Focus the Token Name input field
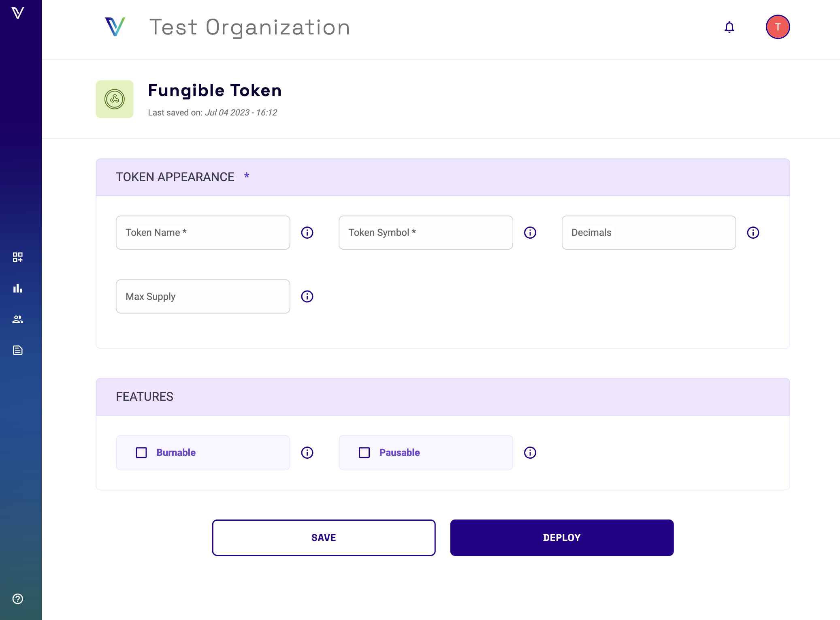Screen dimensions: 840x620 pyautogui.click(x=203, y=233)
